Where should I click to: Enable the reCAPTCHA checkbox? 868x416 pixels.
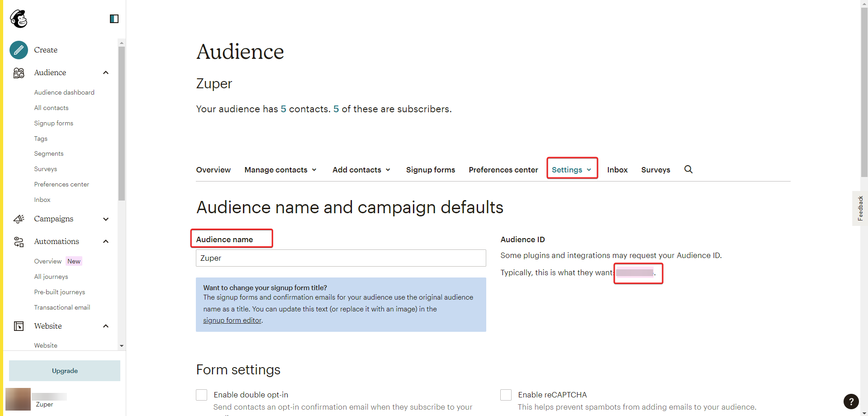coord(506,395)
